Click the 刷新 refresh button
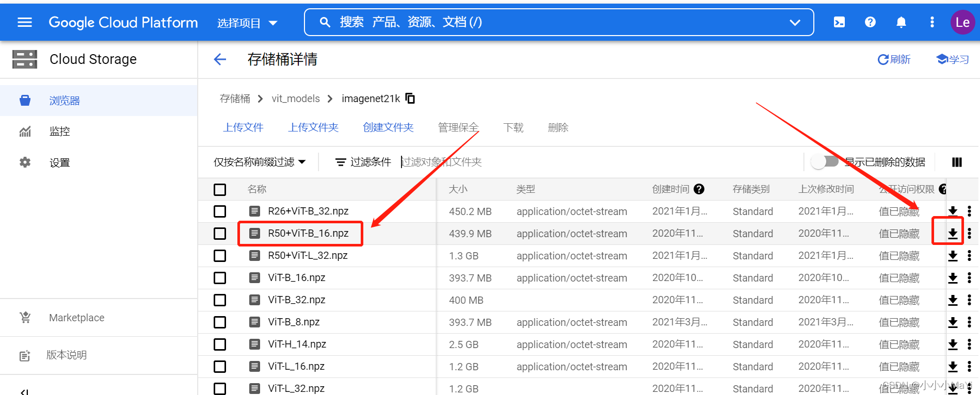Viewport: 980px width, 395px height. (x=894, y=59)
